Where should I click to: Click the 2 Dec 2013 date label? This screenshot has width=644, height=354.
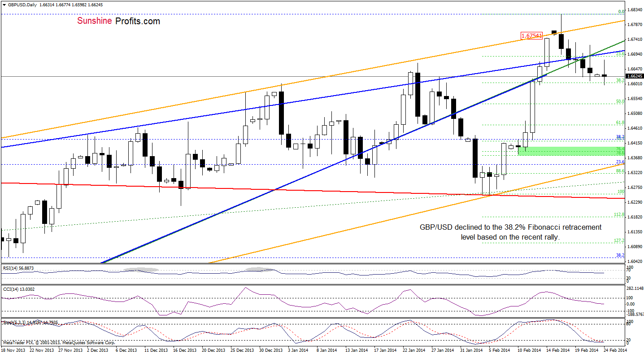98,350
